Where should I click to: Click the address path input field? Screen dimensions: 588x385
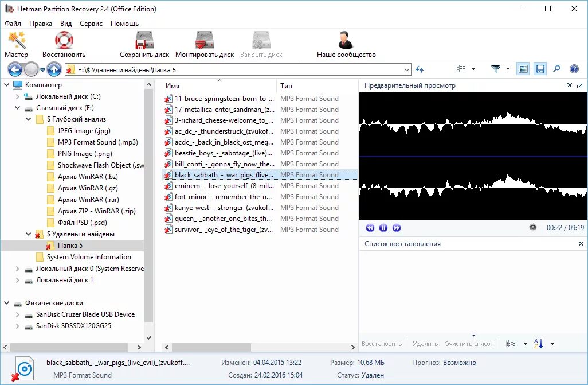tap(238, 70)
